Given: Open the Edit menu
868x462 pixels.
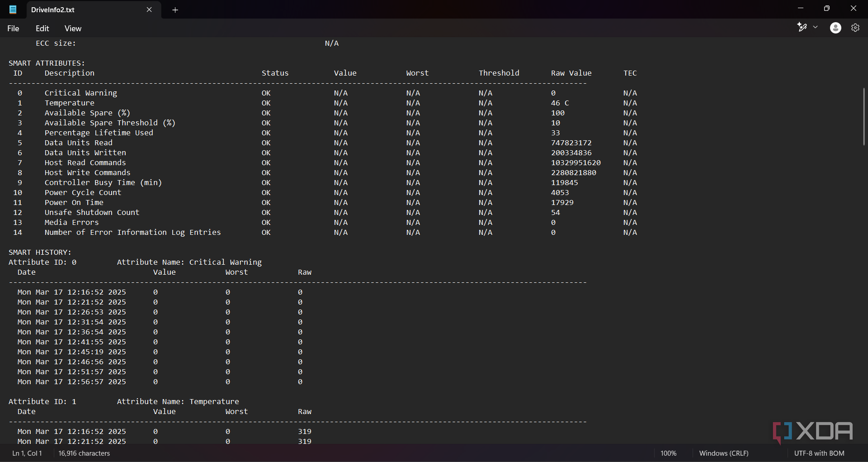Looking at the screenshot, I should 42,29.
